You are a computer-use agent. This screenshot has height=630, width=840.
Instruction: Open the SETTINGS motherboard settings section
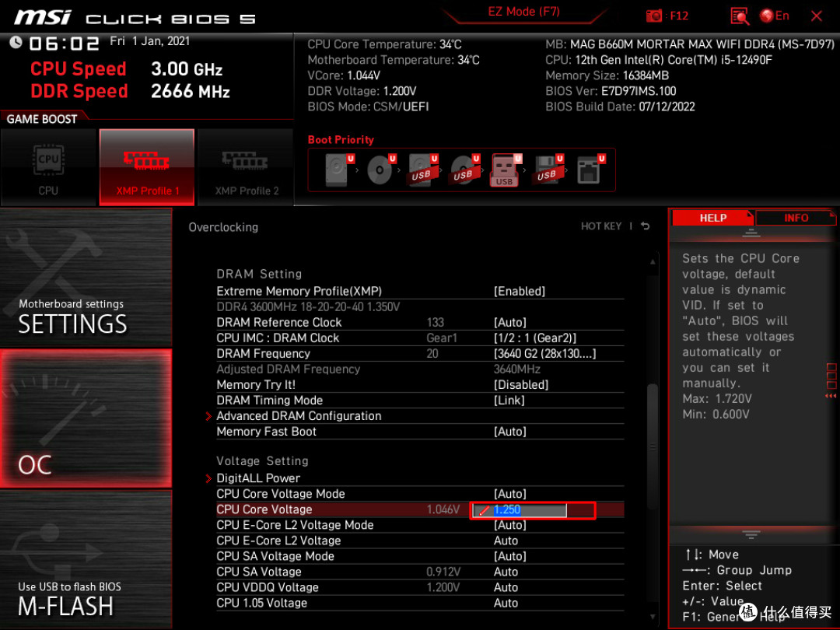coord(86,278)
